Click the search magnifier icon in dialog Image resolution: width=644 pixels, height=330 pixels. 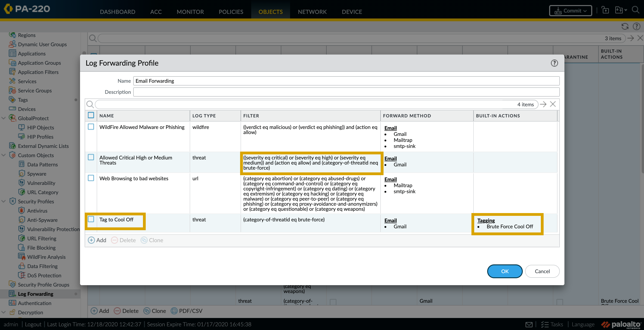pyautogui.click(x=90, y=104)
